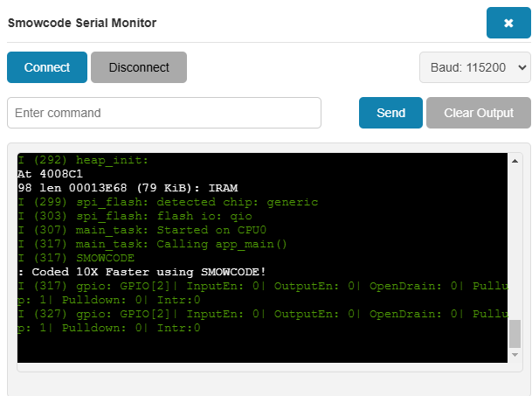Click the Disconnect button

139,67
